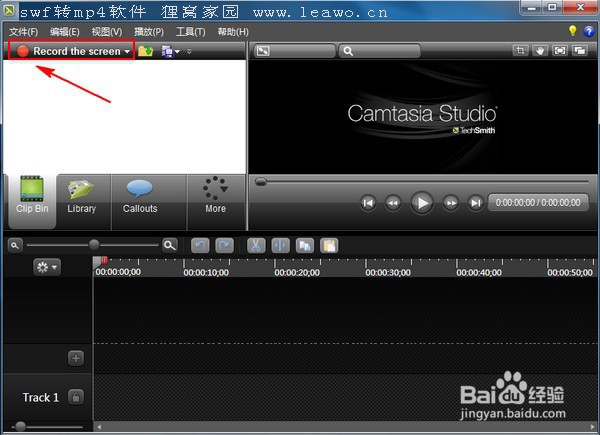The height and width of the screenshot is (435, 600).
Task: Expand the Record the screen dropdown arrow
Action: [x=127, y=52]
